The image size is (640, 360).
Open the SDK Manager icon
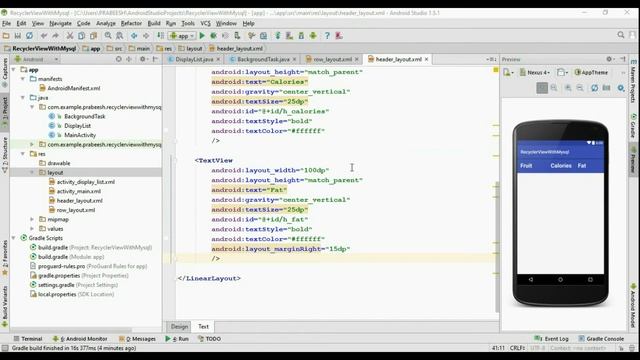(x=301, y=36)
